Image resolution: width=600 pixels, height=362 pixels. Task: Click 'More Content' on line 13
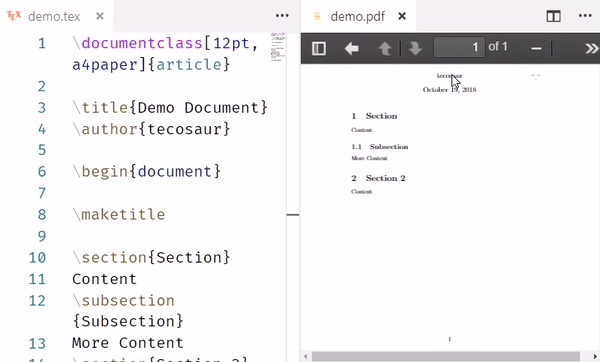(128, 343)
